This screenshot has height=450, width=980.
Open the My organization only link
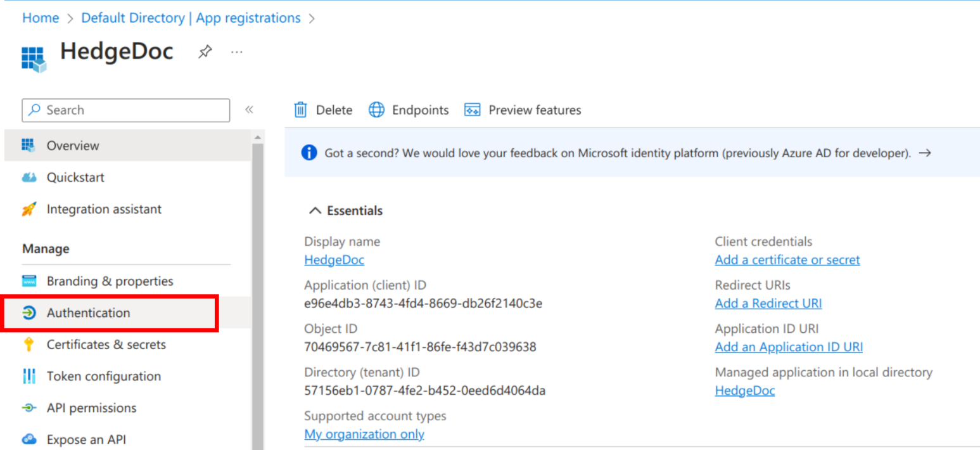pyautogui.click(x=364, y=434)
